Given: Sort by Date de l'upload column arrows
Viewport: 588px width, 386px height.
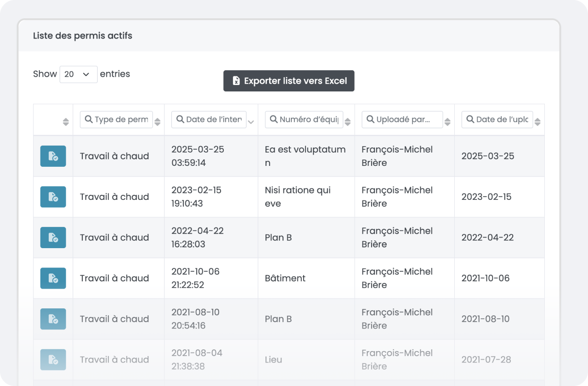Looking at the screenshot, I should coord(537,122).
